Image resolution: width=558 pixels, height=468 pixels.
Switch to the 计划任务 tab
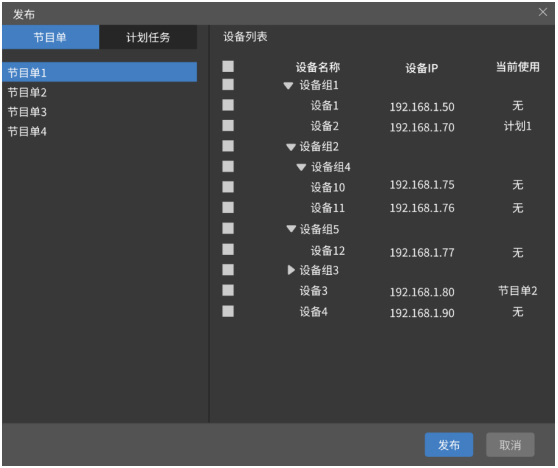pos(148,37)
